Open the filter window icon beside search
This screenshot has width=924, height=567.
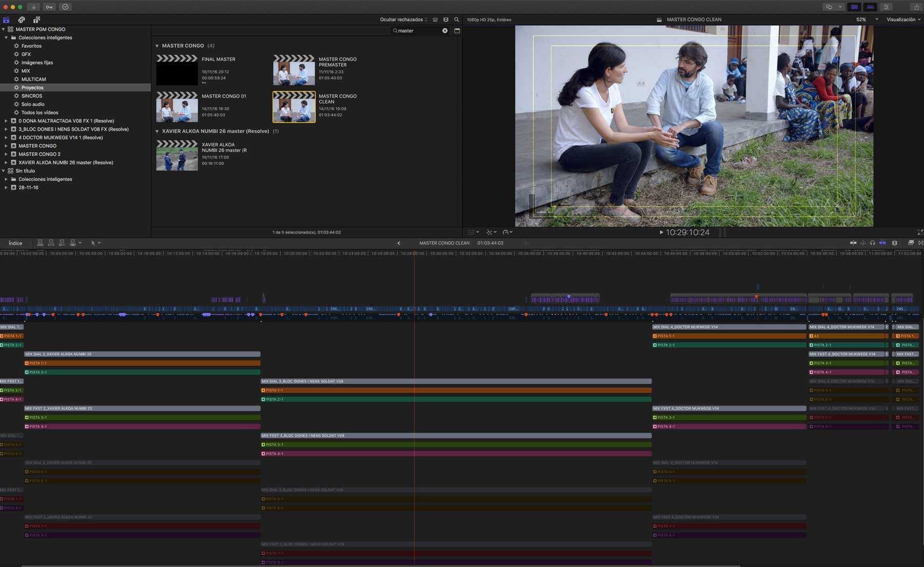[457, 31]
